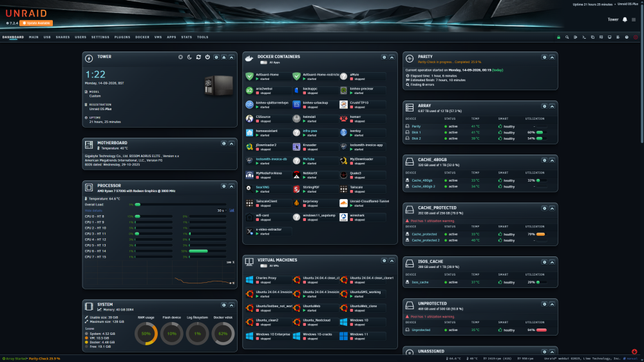Click the homeassistant container icon
The width and height of the screenshot is (644, 362).
point(249,133)
